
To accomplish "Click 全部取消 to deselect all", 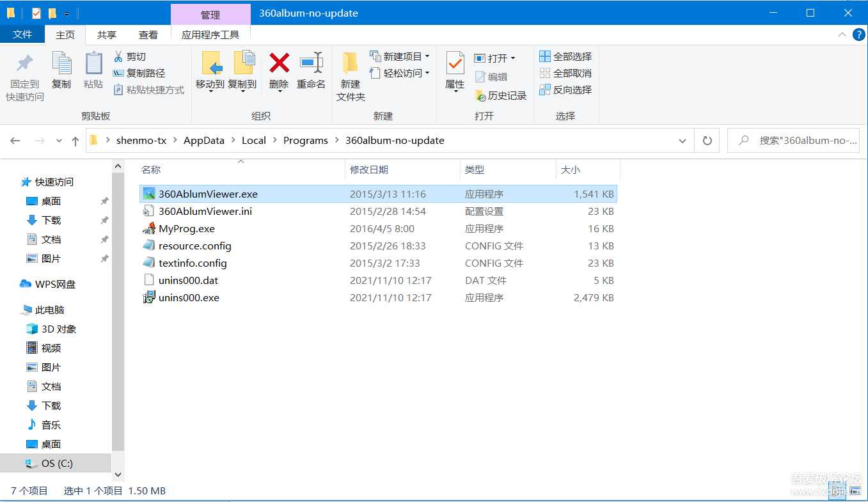I will point(565,73).
